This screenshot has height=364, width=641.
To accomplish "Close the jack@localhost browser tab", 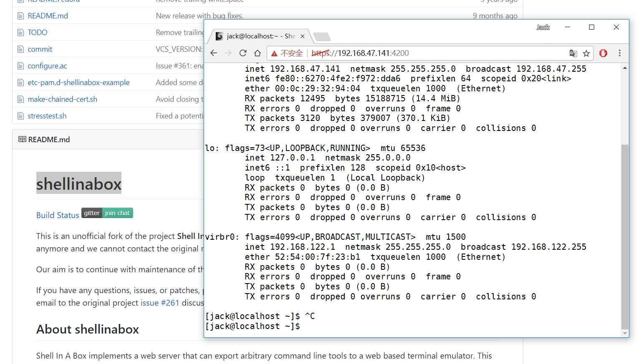I will pos(303,36).
